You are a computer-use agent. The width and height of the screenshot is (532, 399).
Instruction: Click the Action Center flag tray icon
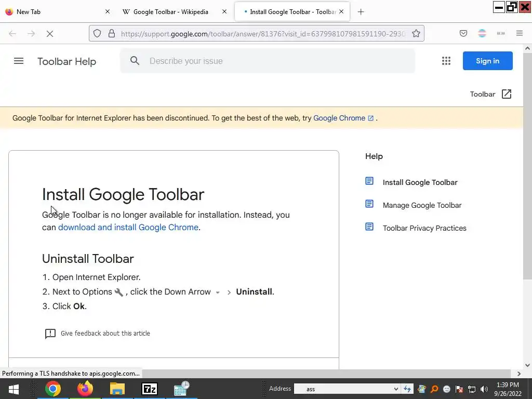(x=459, y=389)
